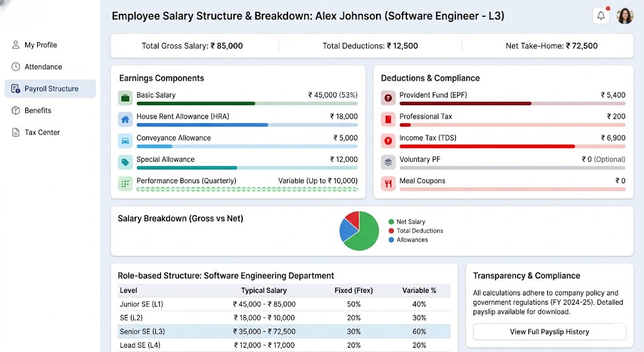Click the Meal Coupons fork icon
The image size is (644, 352).
click(388, 183)
